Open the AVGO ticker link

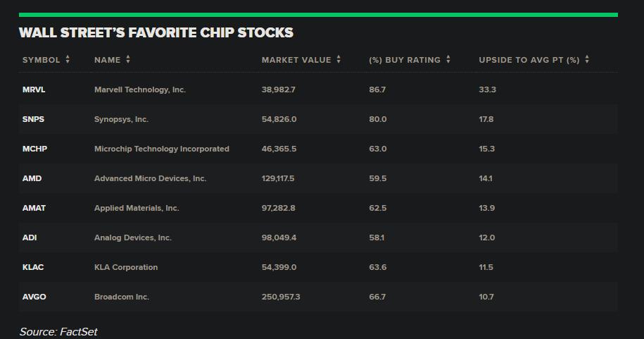point(34,297)
